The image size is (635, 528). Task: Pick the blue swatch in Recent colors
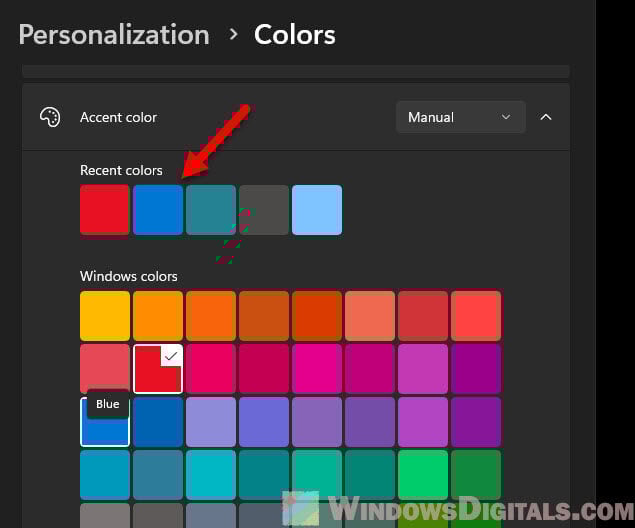pos(158,210)
